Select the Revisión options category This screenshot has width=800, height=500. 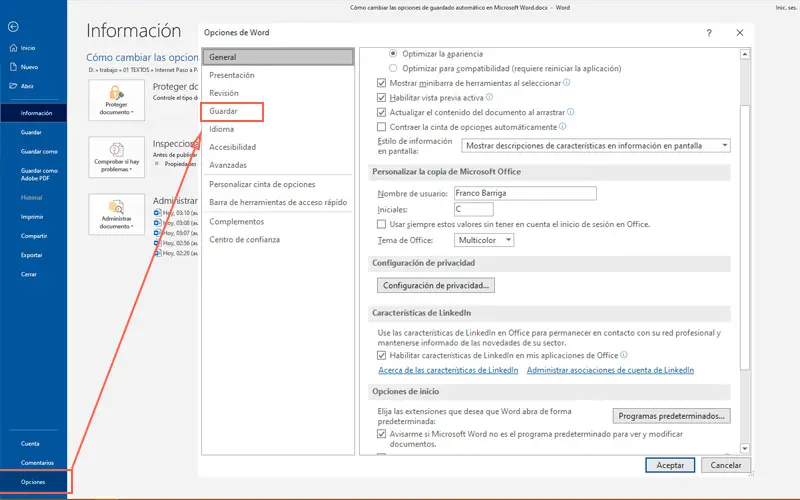tap(278, 93)
